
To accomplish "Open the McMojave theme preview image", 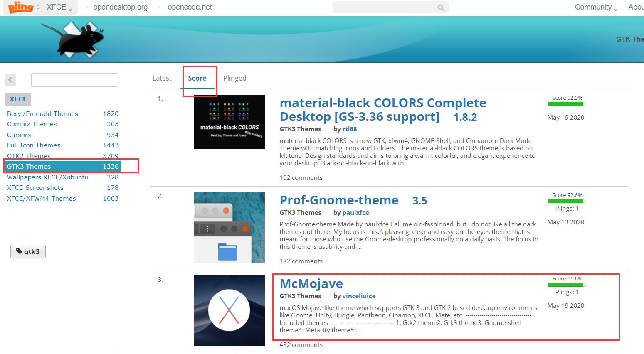I will pos(229,310).
